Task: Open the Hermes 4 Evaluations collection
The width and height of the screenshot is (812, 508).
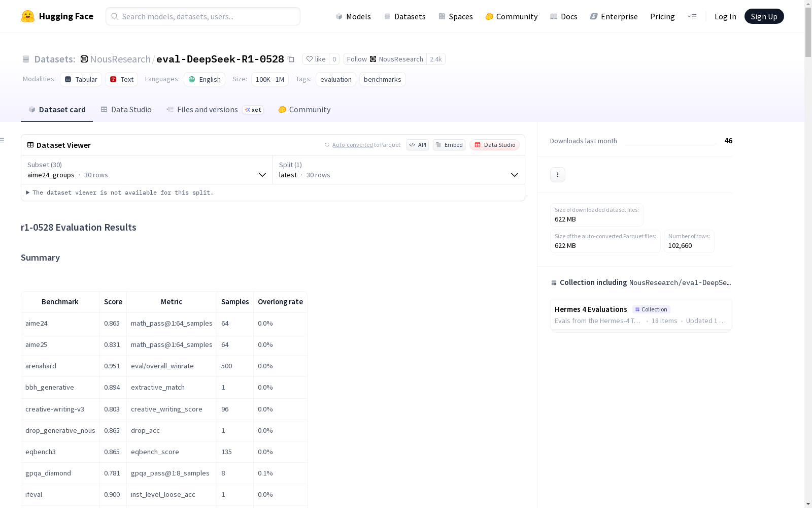Action: click(x=641, y=315)
